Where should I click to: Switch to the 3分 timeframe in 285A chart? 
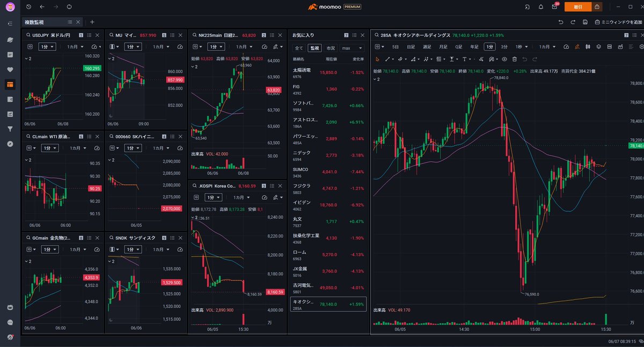coord(504,47)
